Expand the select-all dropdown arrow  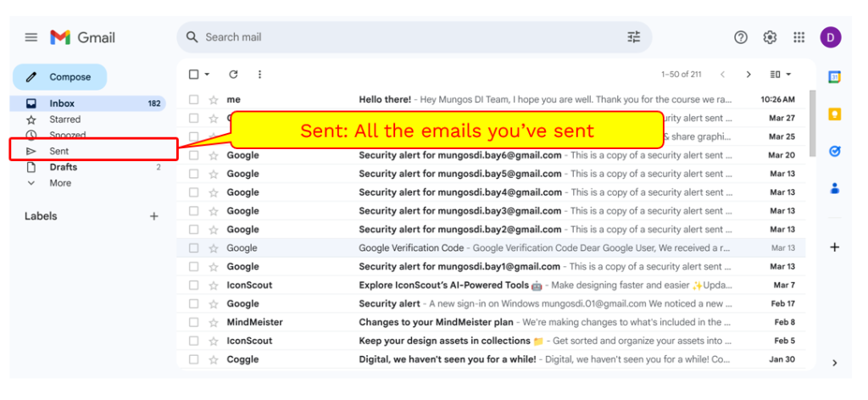207,75
